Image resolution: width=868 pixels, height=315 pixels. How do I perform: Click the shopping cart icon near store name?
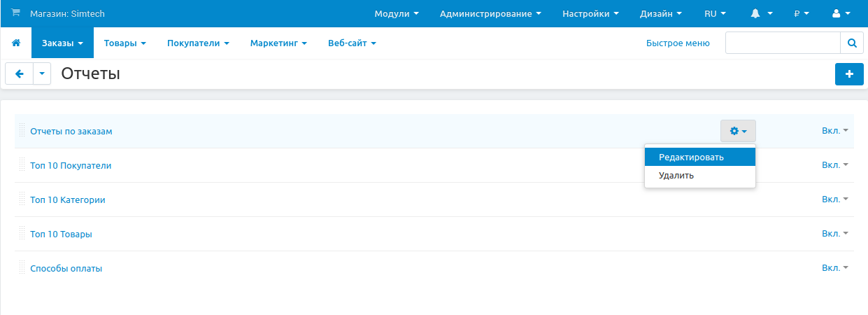[15, 13]
